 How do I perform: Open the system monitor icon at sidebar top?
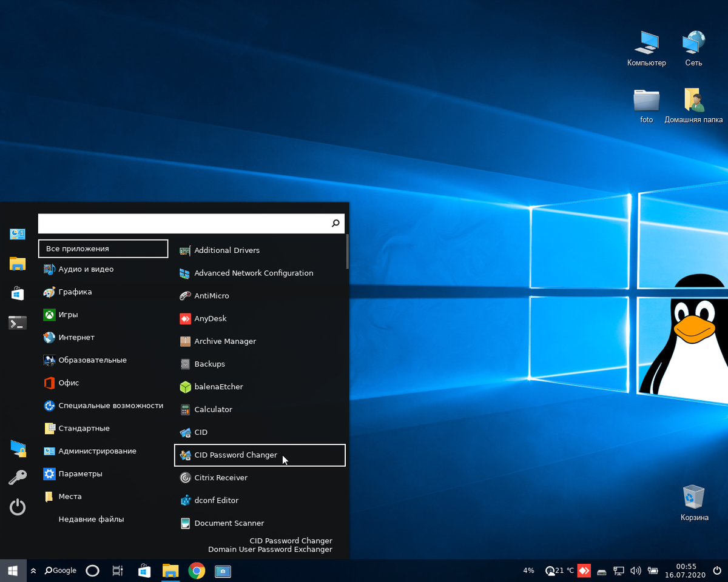(x=17, y=234)
